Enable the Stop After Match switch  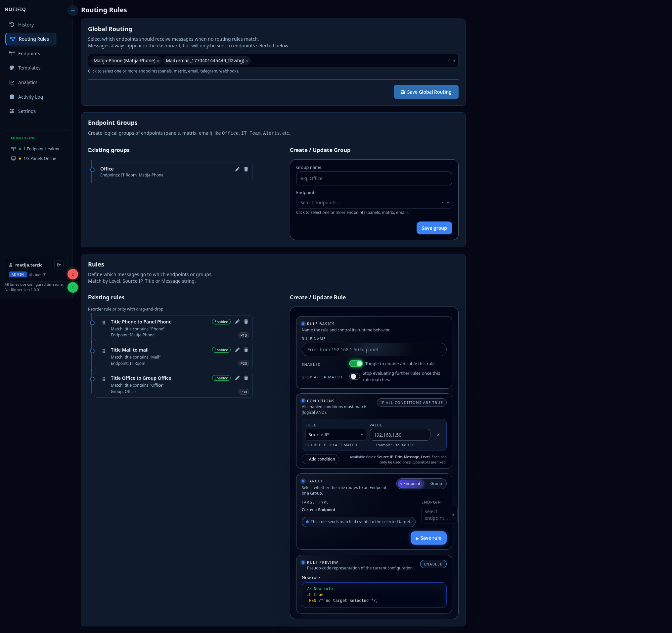point(354,376)
